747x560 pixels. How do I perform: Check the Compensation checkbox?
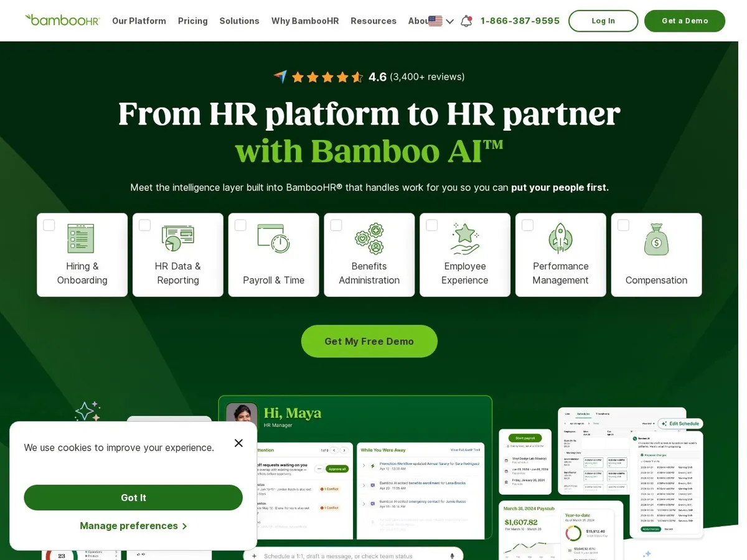(x=623, y=225)
